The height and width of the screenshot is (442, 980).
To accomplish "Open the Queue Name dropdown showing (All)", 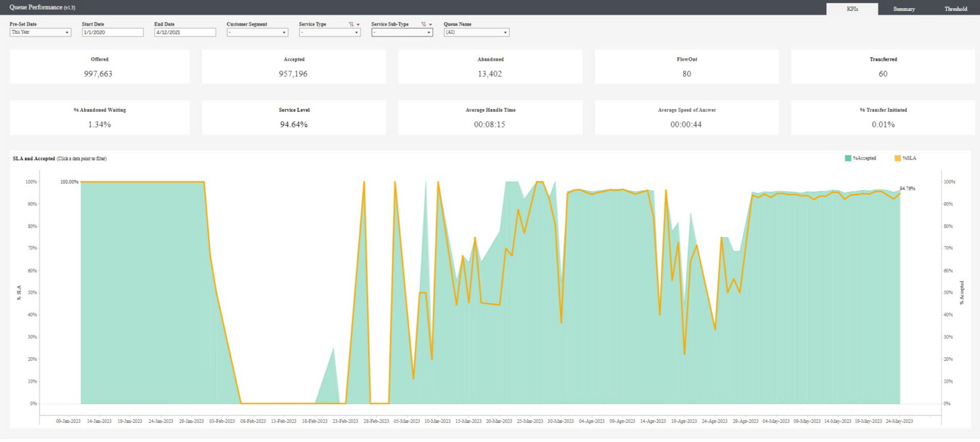I will 475,31.
